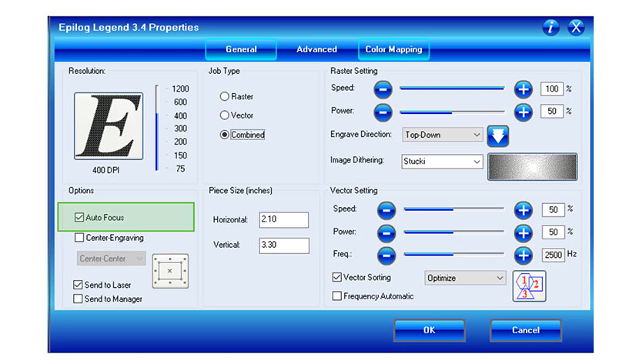Increase Vector Frequency with plus button
Image resolution: width=639 pixels, height=364 pixels.
point(524,254)
